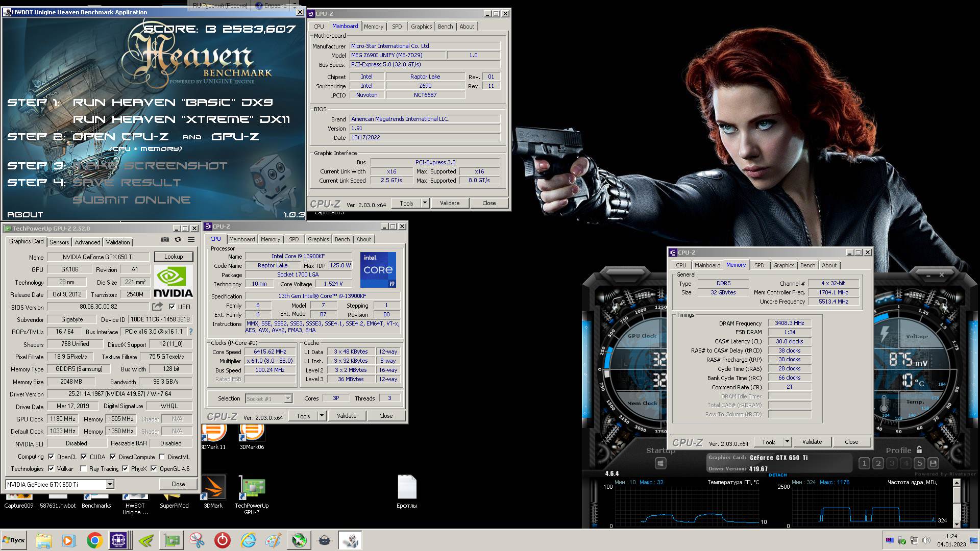The image size is (980, 551).
Task: Click Пуск Start button
Action: (14, 540)
